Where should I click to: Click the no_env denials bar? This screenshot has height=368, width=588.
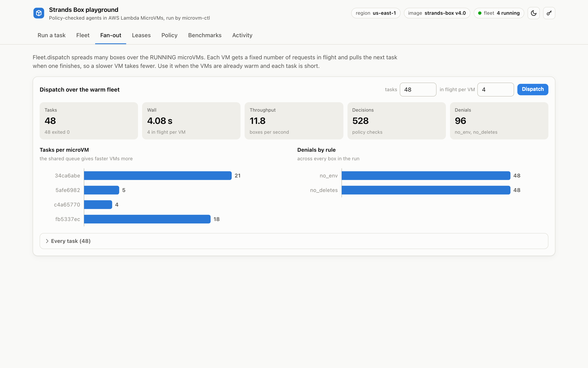pos(426,176)
